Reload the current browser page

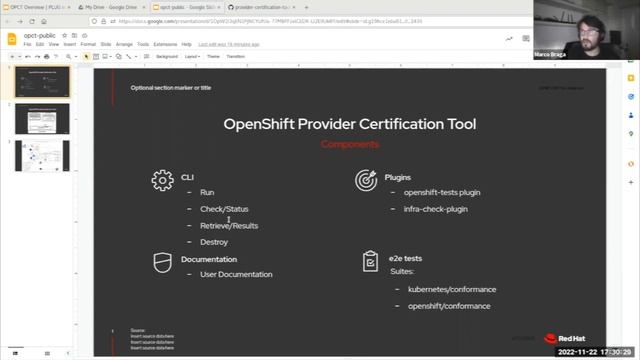tap(32, 21)
